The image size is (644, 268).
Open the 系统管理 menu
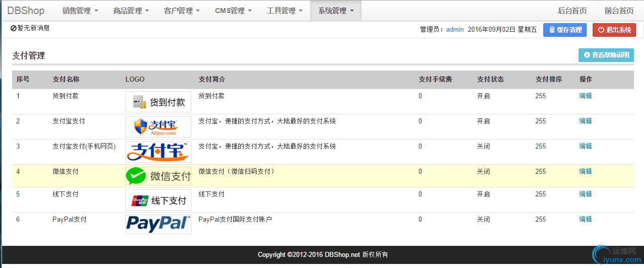pyautogui.click(x=336, y=11)
